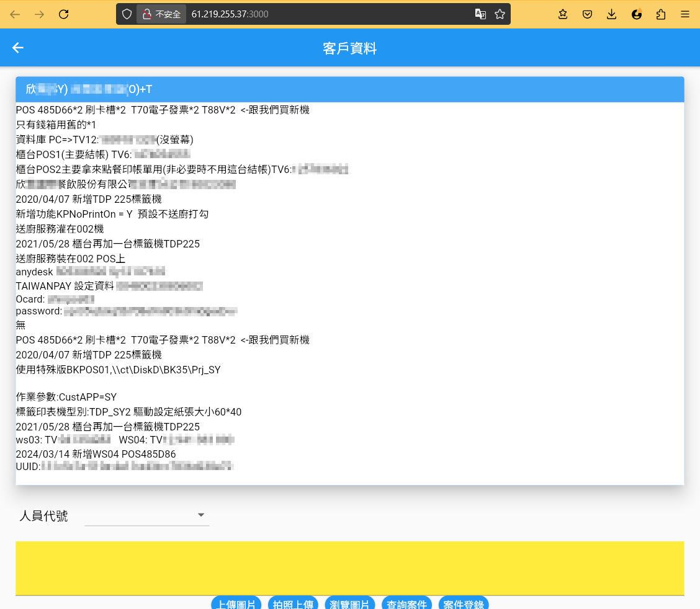This screenshot has width=700, height=609.
Task: Bookmark this page with the star icon
Action: (x=500, y=14)
